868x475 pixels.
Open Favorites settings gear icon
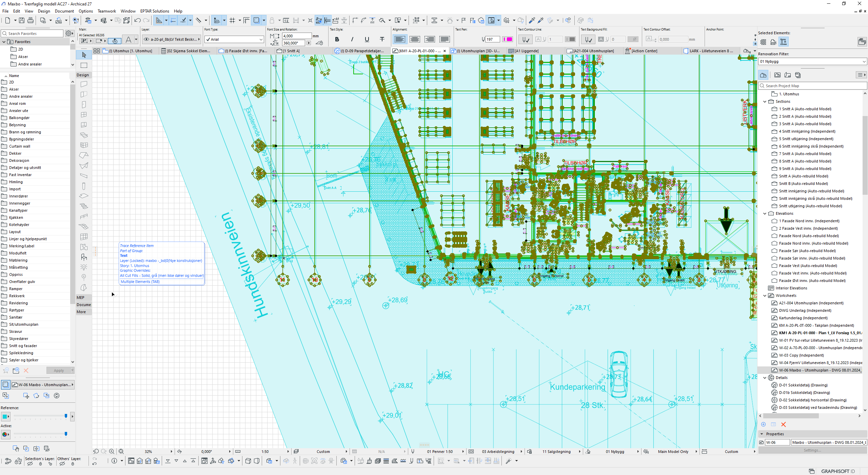tap(69, 33)
